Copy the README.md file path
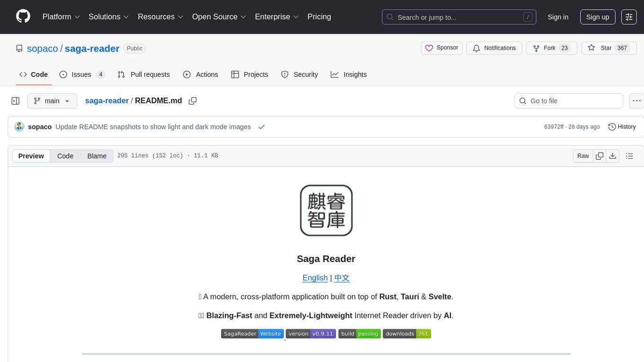 tap(192, 101)
